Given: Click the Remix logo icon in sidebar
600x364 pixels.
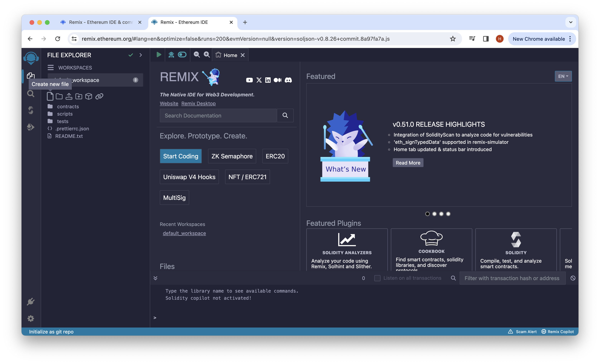Looking at the screenshot, I should 31,58.
